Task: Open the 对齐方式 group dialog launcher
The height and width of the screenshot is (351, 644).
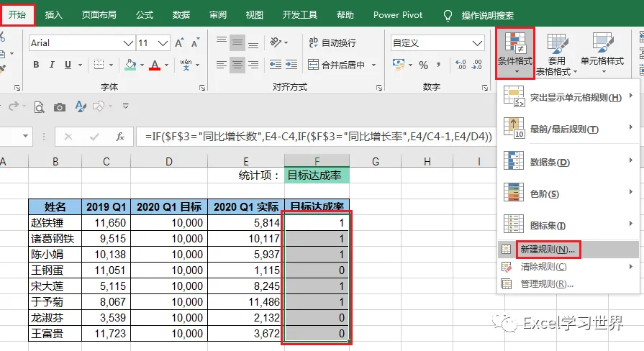Action: [379, 88]
